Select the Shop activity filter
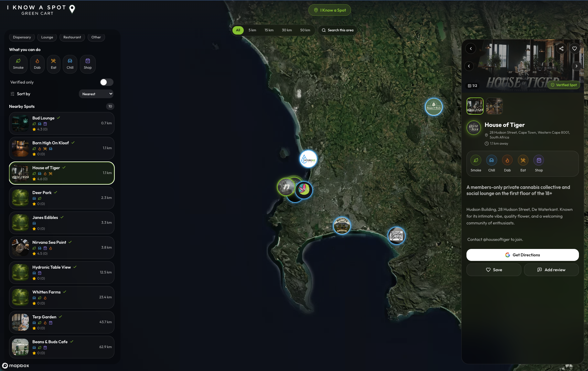The height and width of the screenshot is (371, 588). (88, 64)
